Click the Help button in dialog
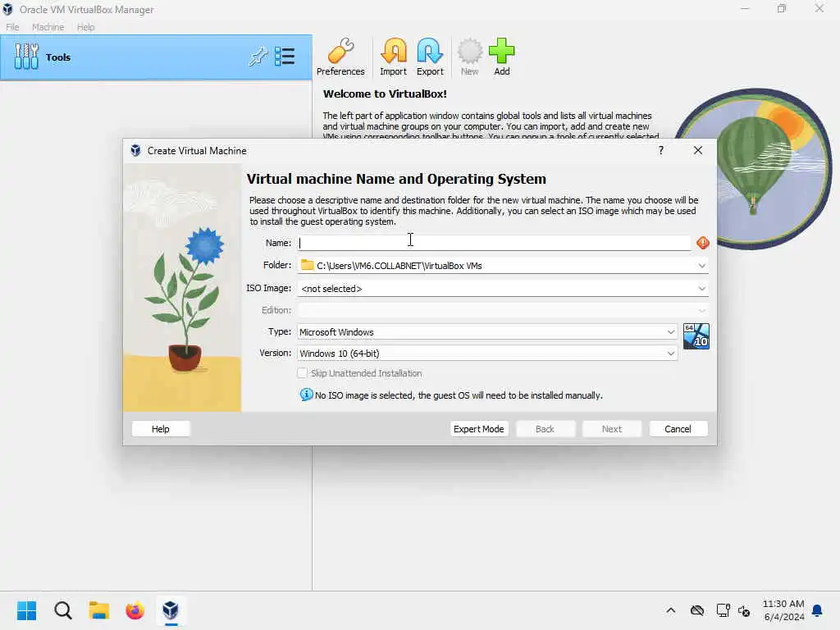Viewport: 840px width, 630px height. [160, 428]
